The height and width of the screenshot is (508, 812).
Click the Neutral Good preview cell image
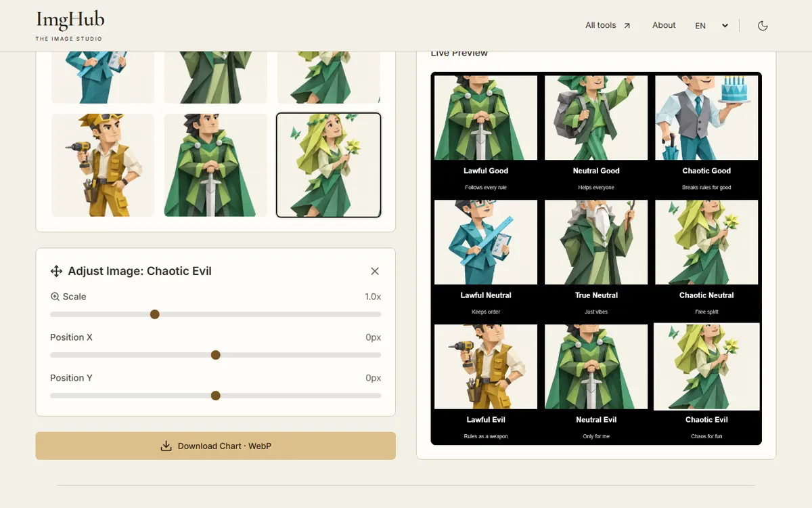click(596, 118)
